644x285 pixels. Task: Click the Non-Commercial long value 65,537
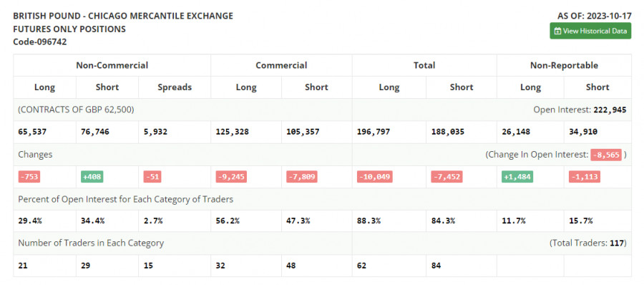(x=32, y=132)
